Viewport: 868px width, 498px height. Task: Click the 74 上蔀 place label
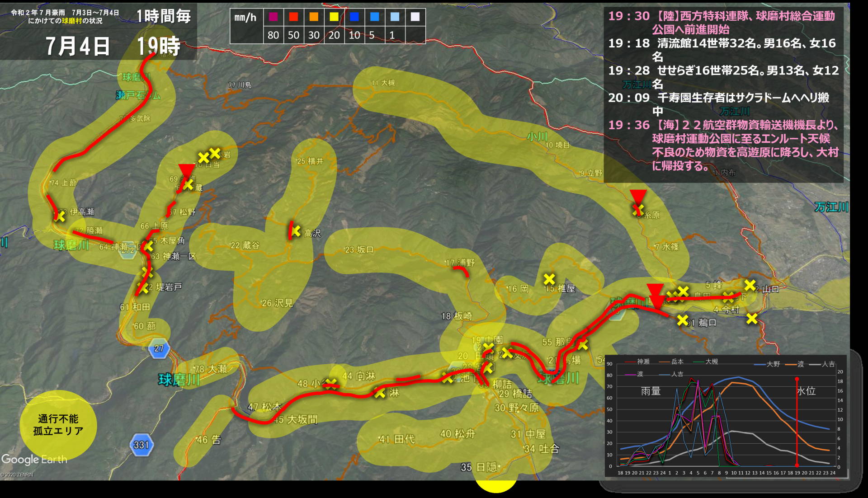click(64, 183)
